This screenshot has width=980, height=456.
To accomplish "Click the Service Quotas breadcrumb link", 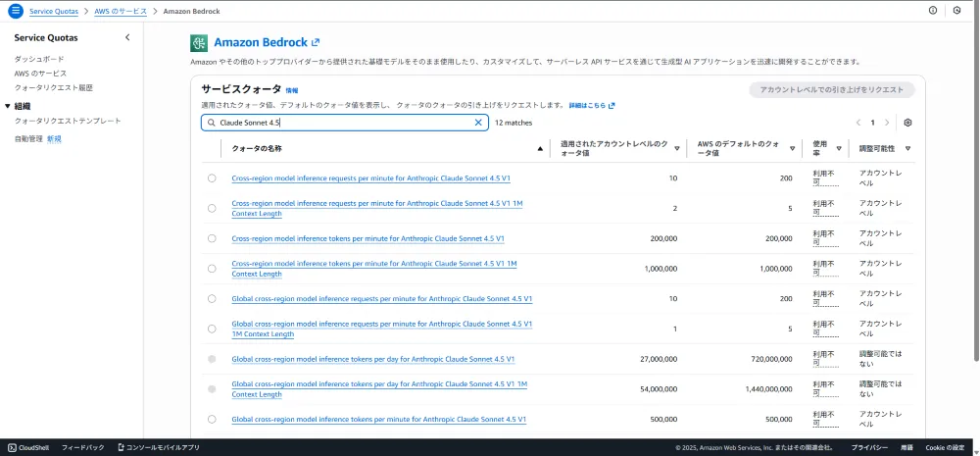I will 55,11.
